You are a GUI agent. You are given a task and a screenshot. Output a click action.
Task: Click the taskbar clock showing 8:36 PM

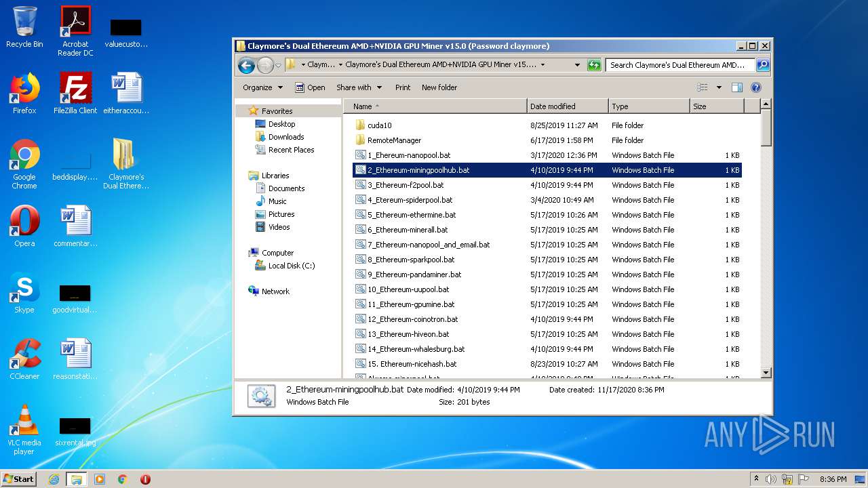pyautogui.click(x=833, y=479)
